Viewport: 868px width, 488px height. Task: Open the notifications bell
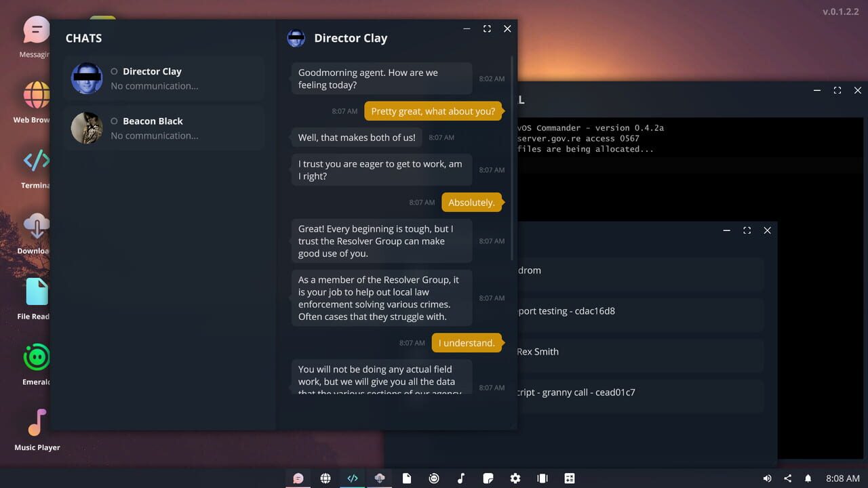tap(808, 478)
